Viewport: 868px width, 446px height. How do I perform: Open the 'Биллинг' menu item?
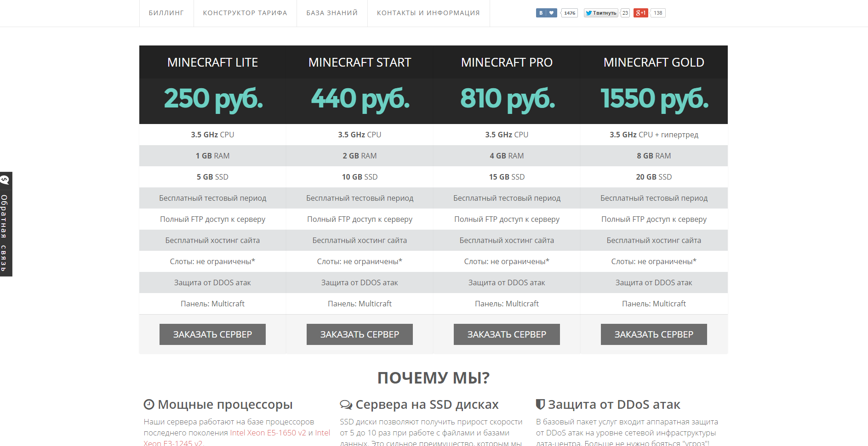(166, 13)
